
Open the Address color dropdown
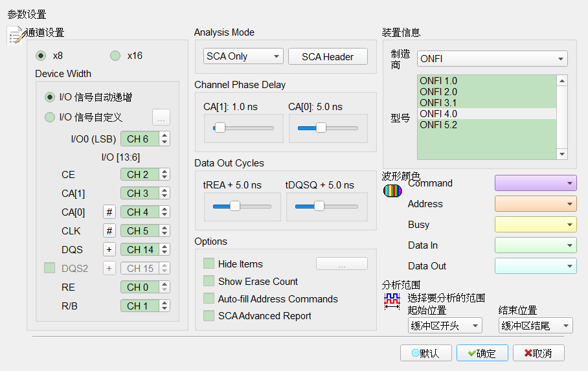point(536,204)
